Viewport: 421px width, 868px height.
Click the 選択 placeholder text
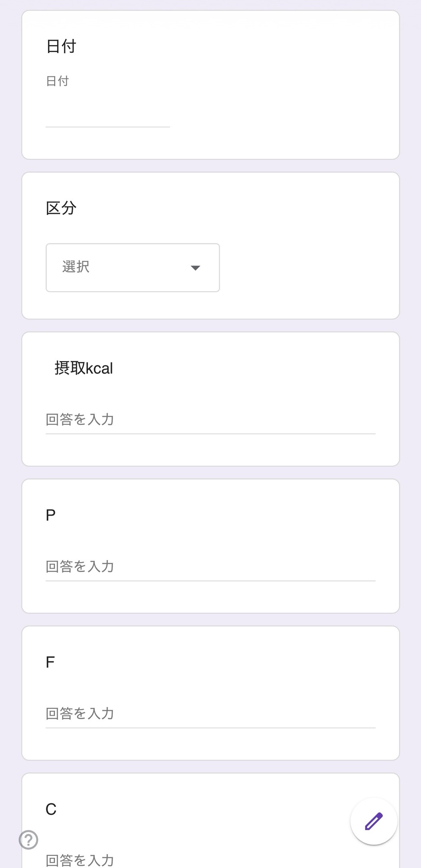(x=76, y=267)
